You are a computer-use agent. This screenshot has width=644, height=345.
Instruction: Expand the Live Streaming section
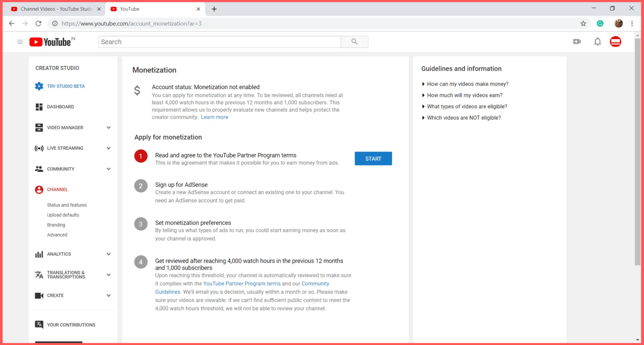tap(109, 148)
